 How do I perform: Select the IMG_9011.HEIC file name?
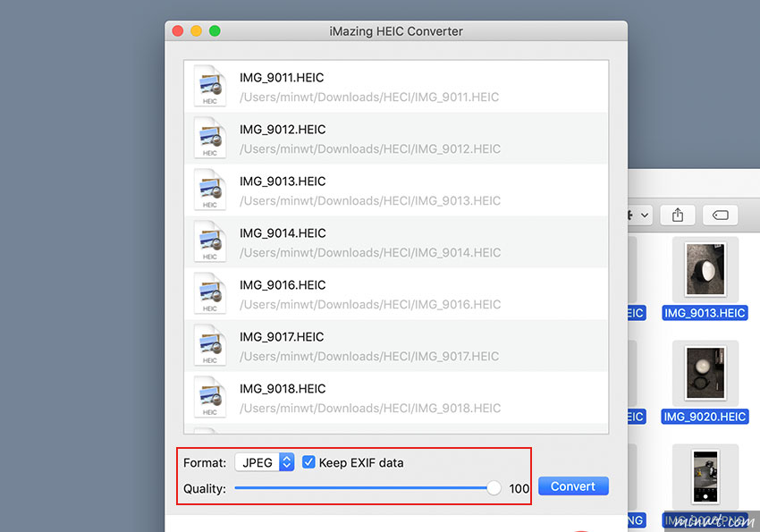(x=282, y=78)
